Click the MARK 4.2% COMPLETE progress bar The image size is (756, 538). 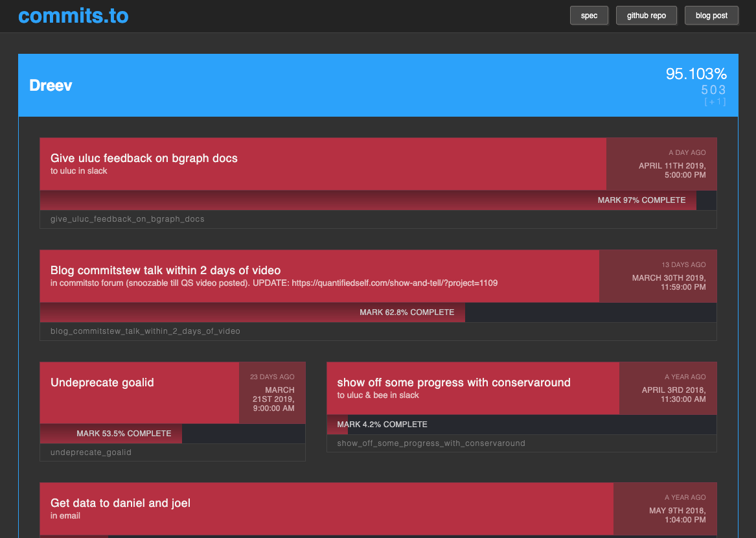point(382,425)
